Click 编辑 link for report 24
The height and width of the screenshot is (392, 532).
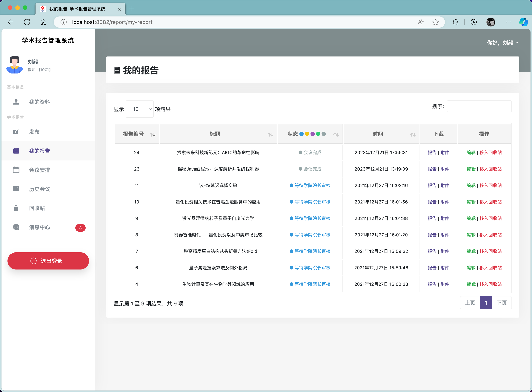[x=471, y=153]
